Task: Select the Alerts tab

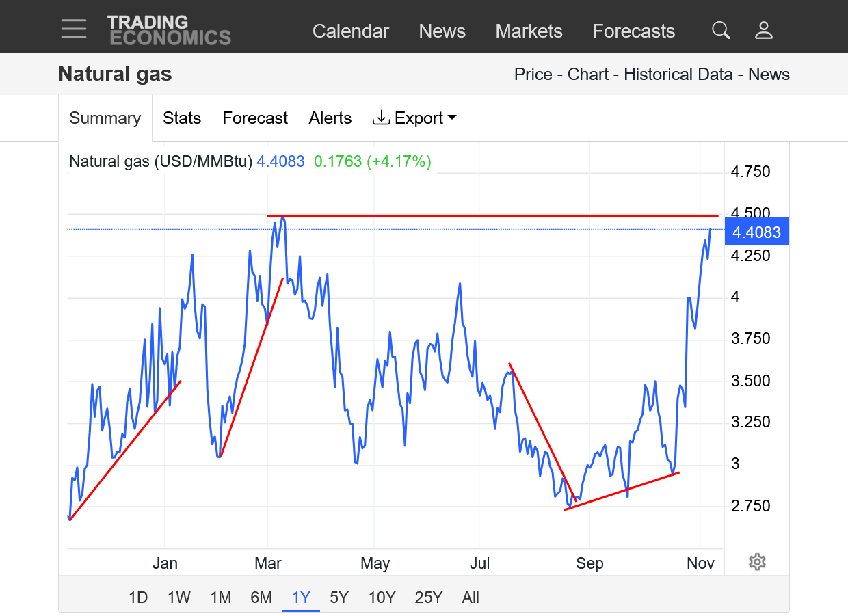Action: [330, 118]
